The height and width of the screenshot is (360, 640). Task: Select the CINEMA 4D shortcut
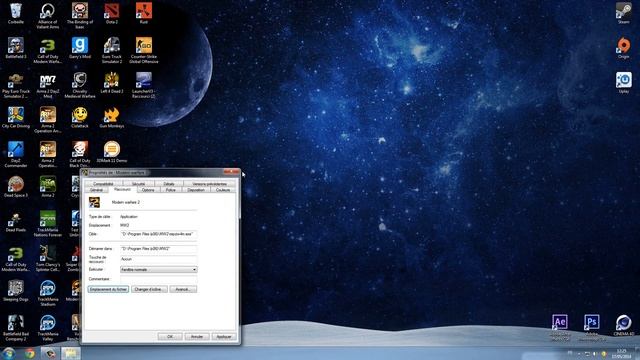tap(623, 325)
